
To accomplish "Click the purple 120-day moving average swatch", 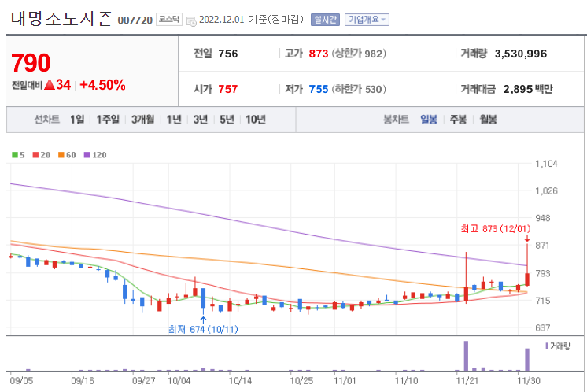I will tap(87, 155).
